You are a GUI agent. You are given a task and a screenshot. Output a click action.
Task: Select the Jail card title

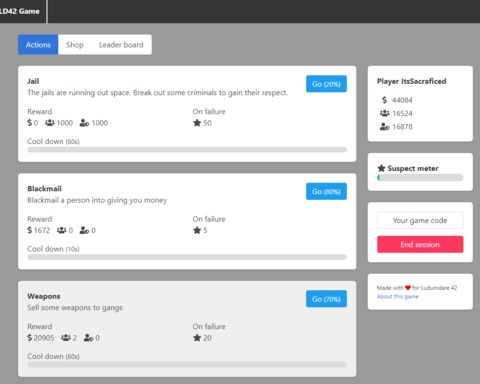(33, 81)
